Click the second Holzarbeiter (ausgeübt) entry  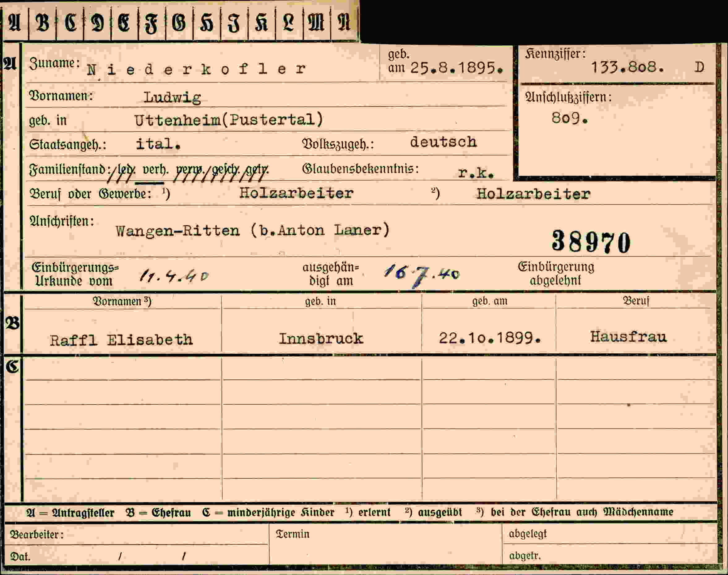coord(533,194)
